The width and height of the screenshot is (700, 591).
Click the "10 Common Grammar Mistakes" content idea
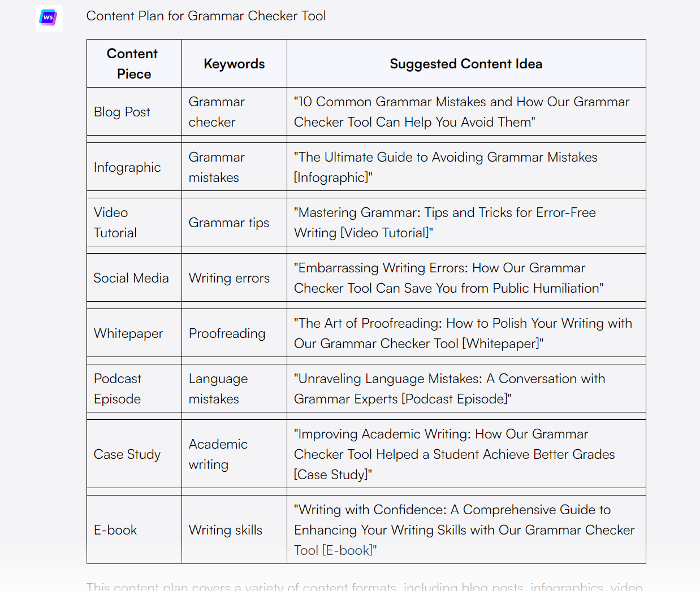[x=461, y=112]
